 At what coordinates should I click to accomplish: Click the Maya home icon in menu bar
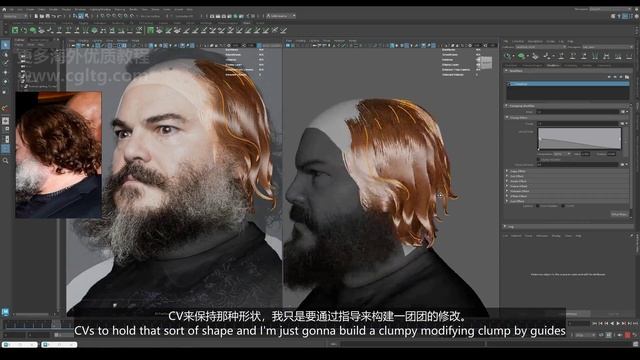[4, 9]
